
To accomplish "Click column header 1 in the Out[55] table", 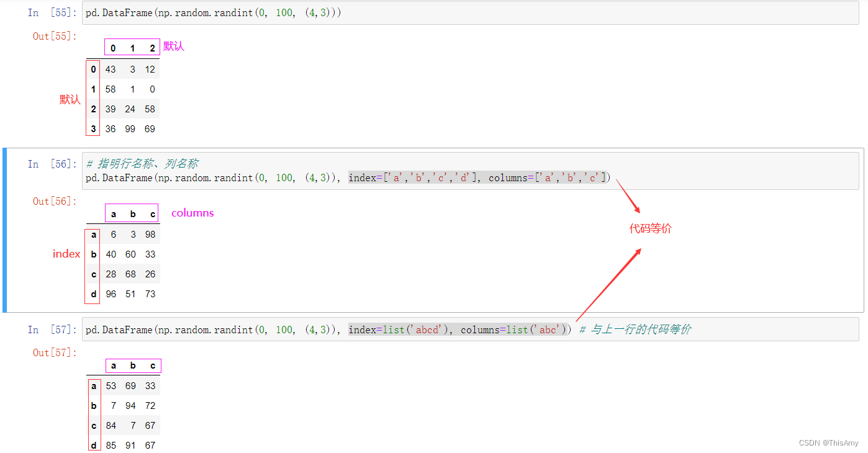I will [x=132, y=48].
